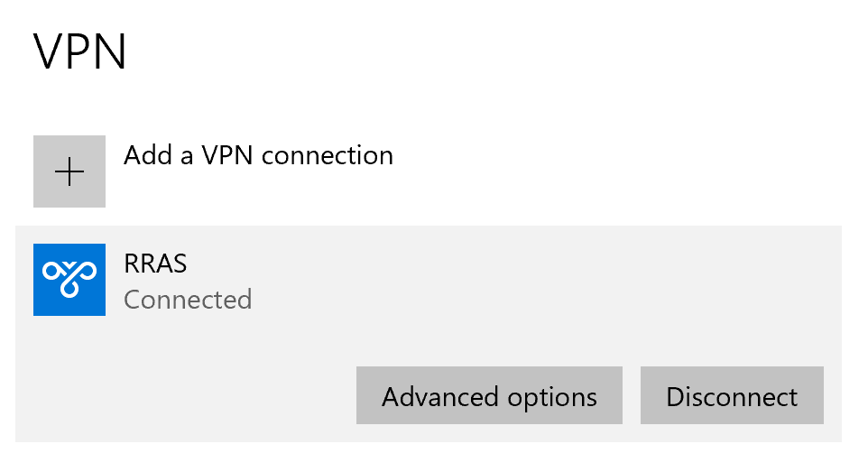Hit the Disconnect button text
Image resolution: width=868 pixels, height=472 pixels.
point(732,397)
